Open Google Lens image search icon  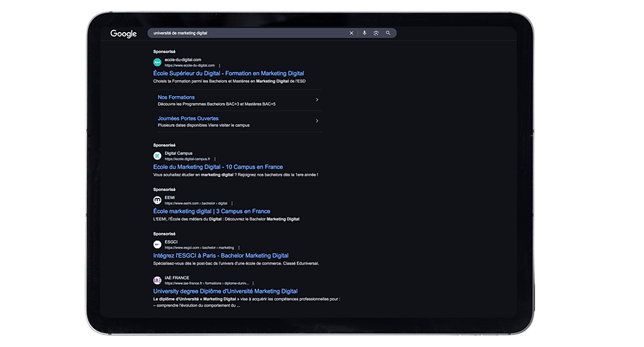pos(376,33)
